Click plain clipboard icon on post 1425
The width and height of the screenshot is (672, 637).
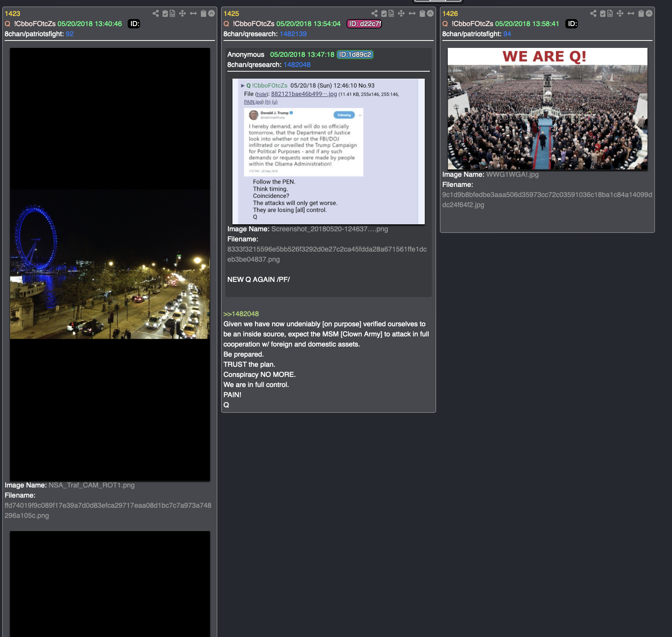[x=422, y=14]
